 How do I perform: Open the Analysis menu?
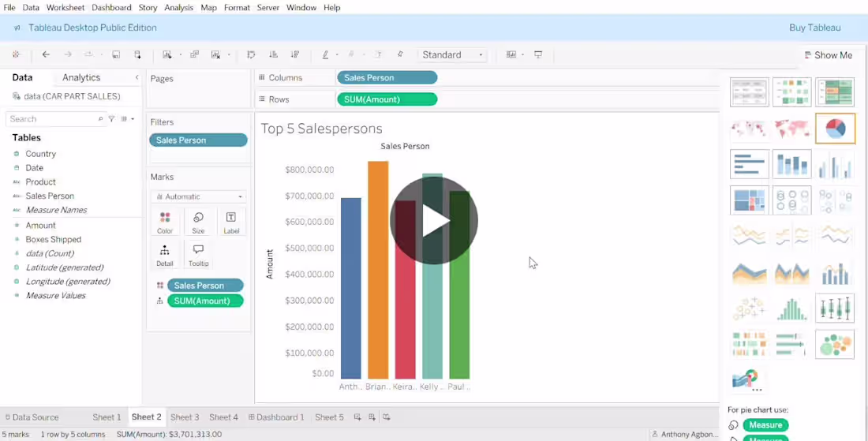179,8
